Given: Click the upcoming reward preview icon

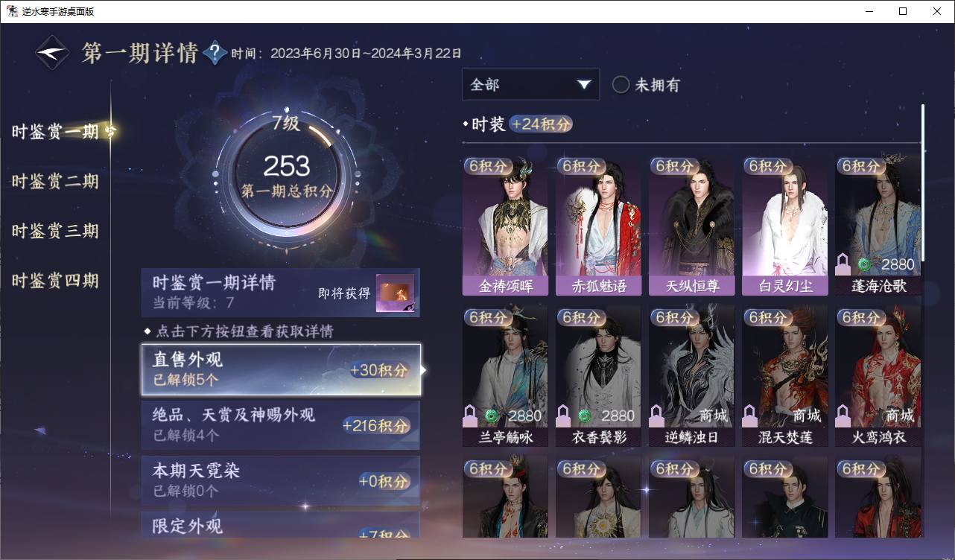Looking at the screenshot, I should click(x=395, y=293).
